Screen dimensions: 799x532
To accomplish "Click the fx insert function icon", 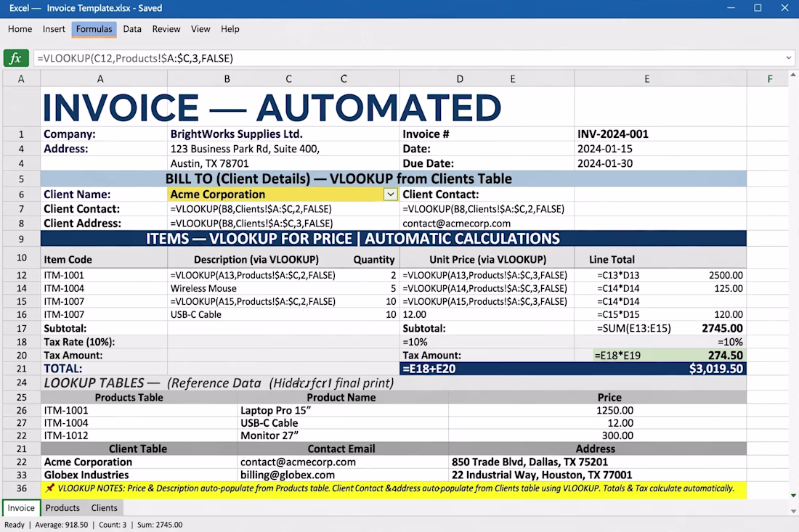I will [x=16, y=58].
